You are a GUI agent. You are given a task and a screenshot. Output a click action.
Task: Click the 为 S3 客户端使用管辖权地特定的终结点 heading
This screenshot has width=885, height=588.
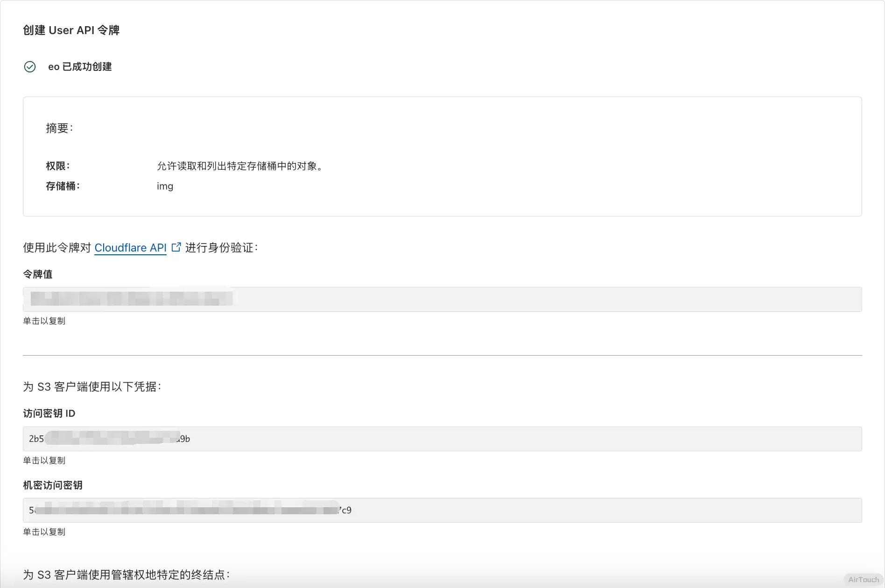(x=126, y=575)
